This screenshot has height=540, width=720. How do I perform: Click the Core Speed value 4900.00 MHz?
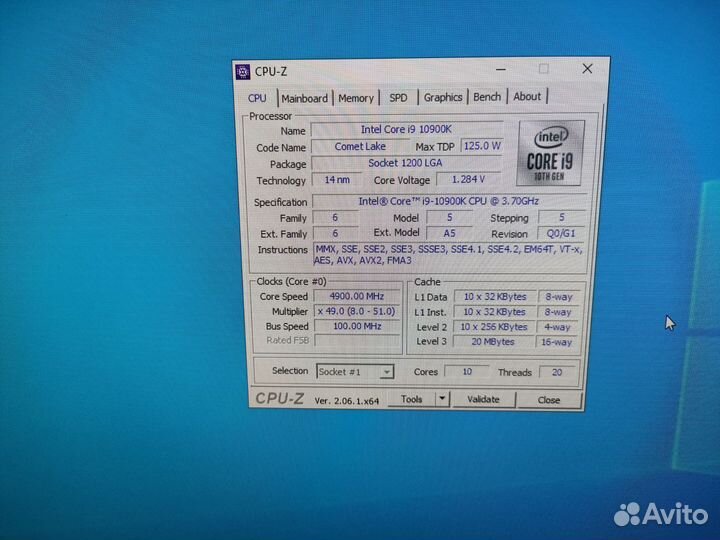pos(357,296)
